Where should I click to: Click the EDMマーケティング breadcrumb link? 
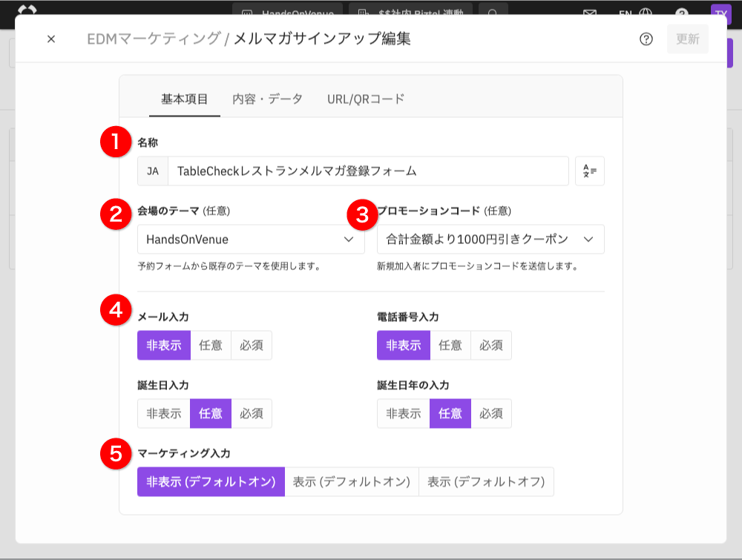154,39
